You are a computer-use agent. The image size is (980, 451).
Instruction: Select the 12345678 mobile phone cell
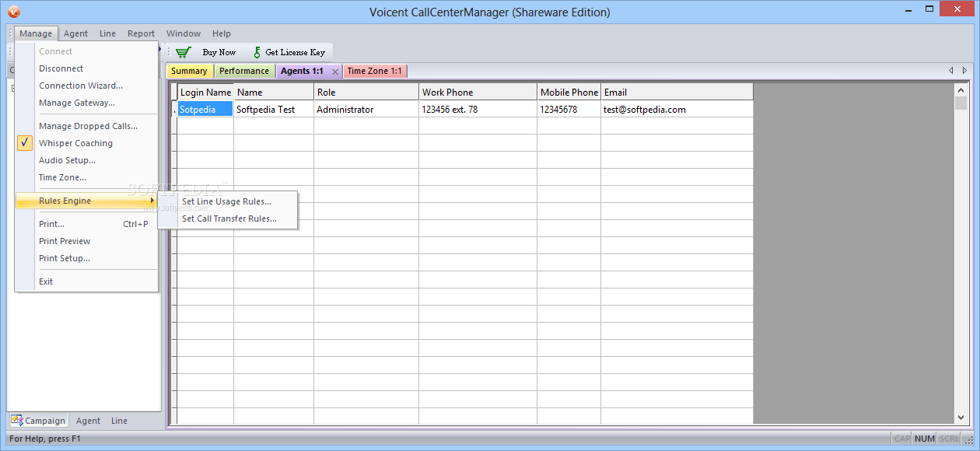pos(569,110)
